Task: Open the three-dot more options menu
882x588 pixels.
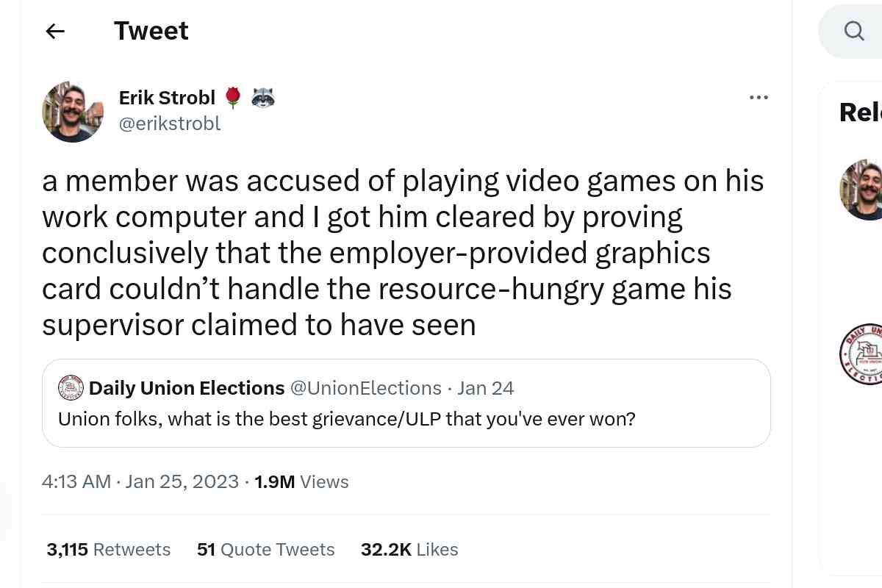Action: 759,98
